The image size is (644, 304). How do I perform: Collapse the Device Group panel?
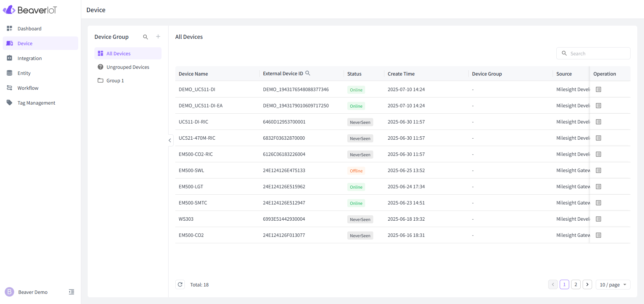170,140
